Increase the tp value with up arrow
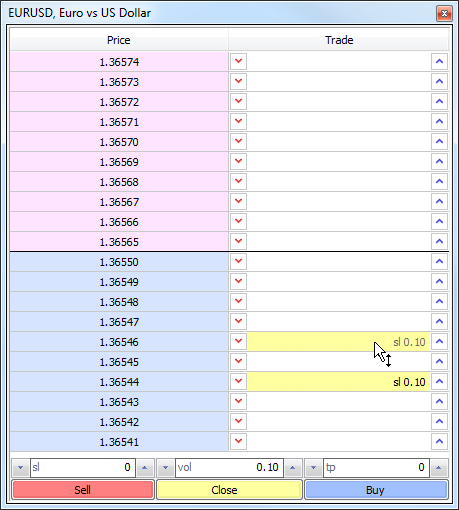This screenshot has width=459, height=510. pyautogui.click(x=439, y=468)
